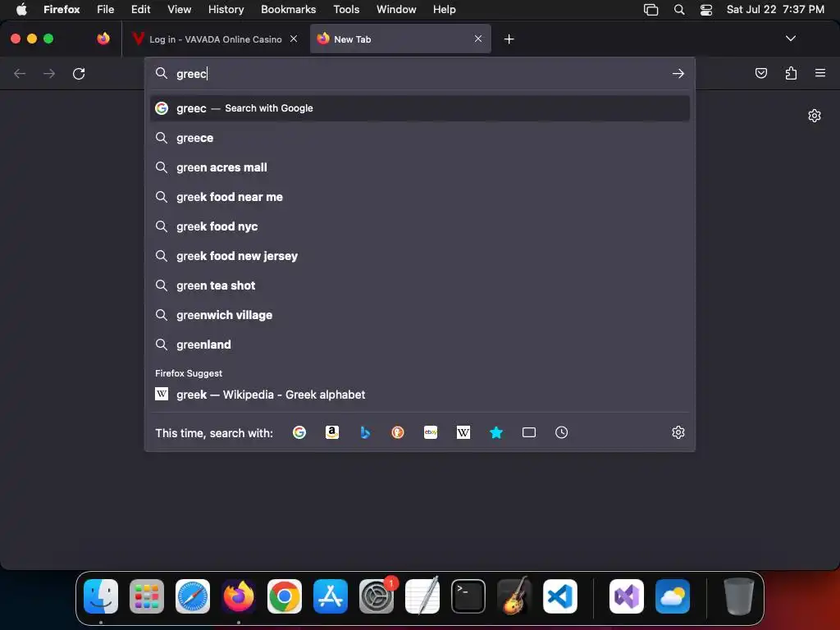Open date and time in menu bar

[x=775, y=9]
